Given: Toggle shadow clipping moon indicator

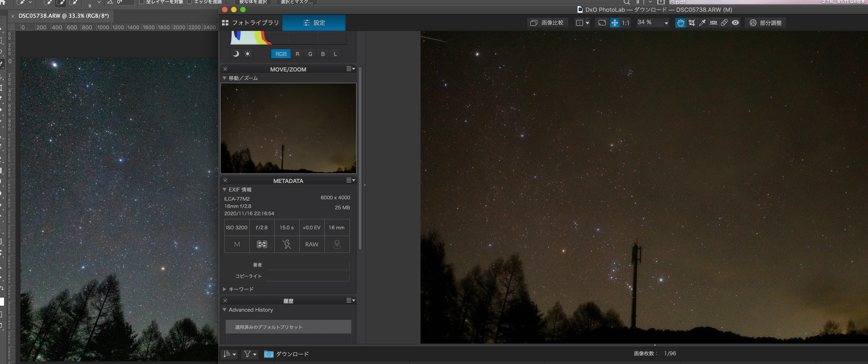Looking at the screenshot, I should tap(236, 54).
